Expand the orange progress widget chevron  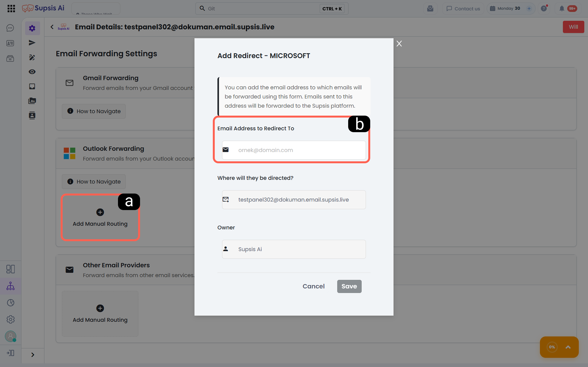(x=568, y=347)
